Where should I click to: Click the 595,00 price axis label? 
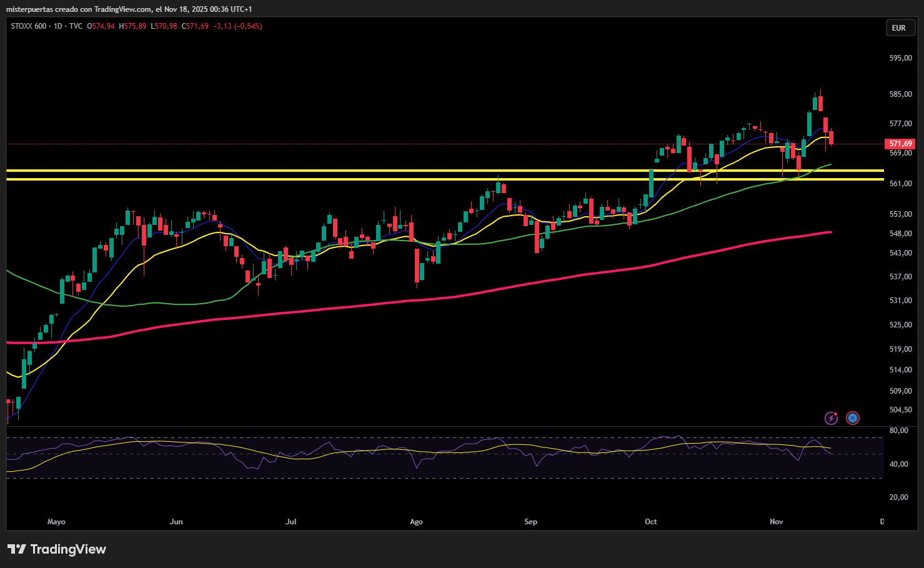[x=901, y=58]
